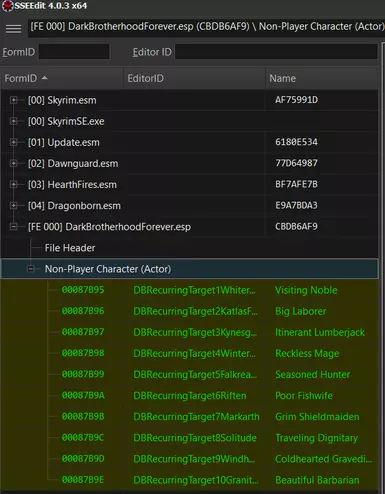Click EditorID DBRecurringTarget5Falkrea...
Viewport: 385px width, 494px height.
pos(195,375)
